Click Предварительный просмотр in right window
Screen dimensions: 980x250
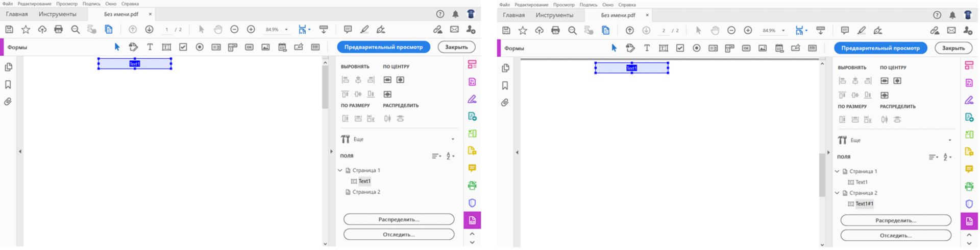880,48
